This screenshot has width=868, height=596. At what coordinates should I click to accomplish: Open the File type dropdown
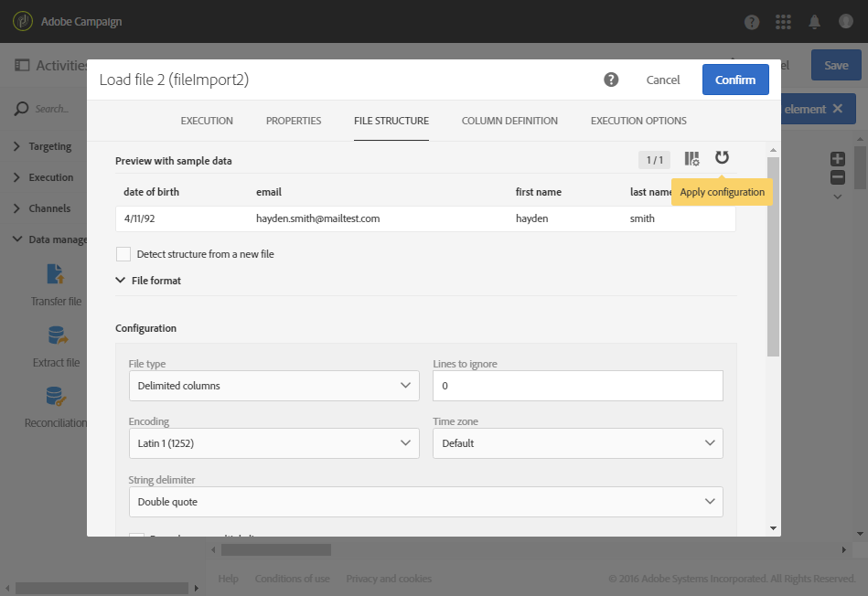[274, 386]
